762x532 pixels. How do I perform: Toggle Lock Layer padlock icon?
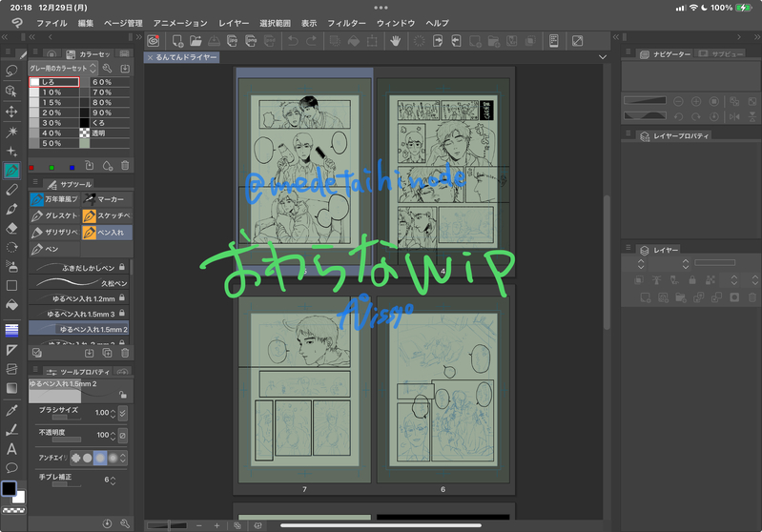coord(692,280)
